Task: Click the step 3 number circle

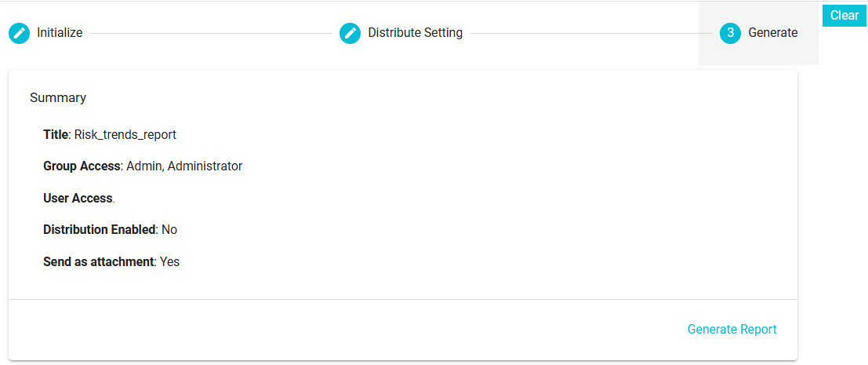Action: pos(730,33)
